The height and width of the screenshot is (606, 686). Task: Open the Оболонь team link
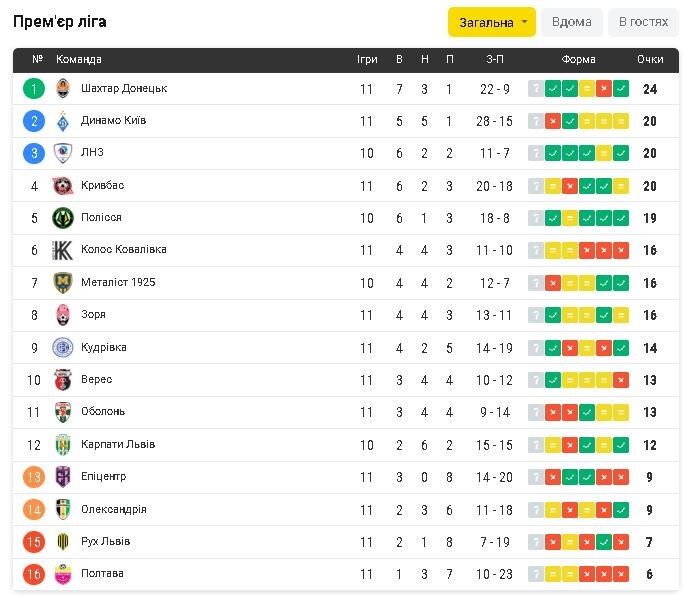(104, 412)
